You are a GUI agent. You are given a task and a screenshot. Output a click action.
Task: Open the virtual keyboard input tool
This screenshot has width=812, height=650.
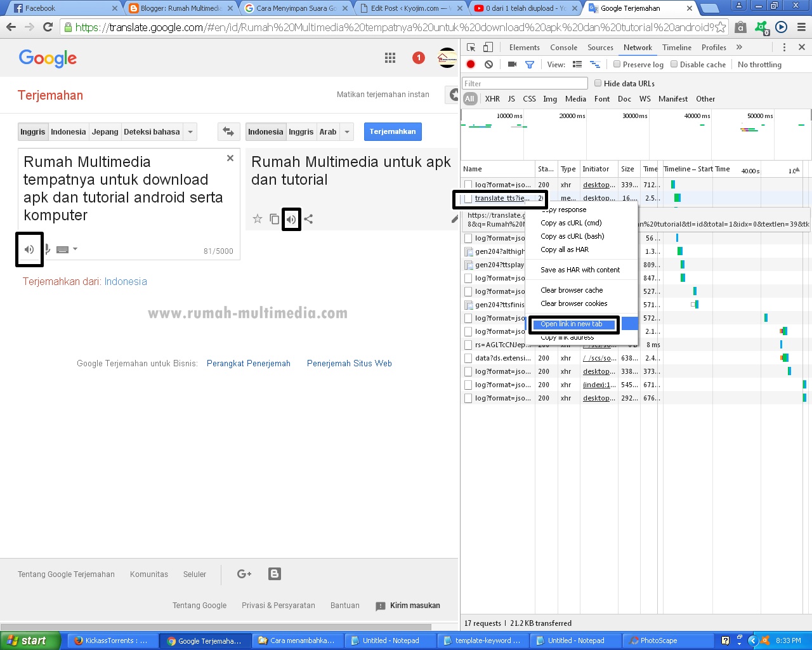[x=62, y=249]
